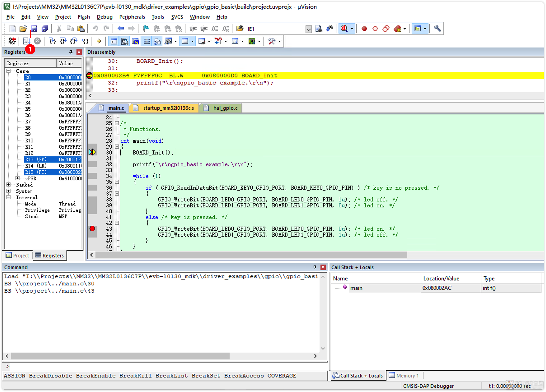Click the Step Into icon
The width and height of the screenshot is (546, 392).
[52, 41]
